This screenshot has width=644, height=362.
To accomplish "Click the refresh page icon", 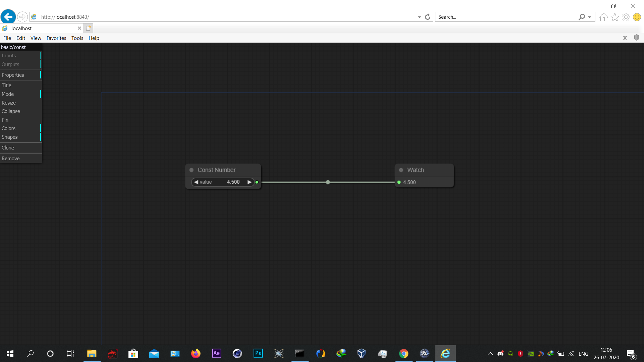I will tap(428, 17).
